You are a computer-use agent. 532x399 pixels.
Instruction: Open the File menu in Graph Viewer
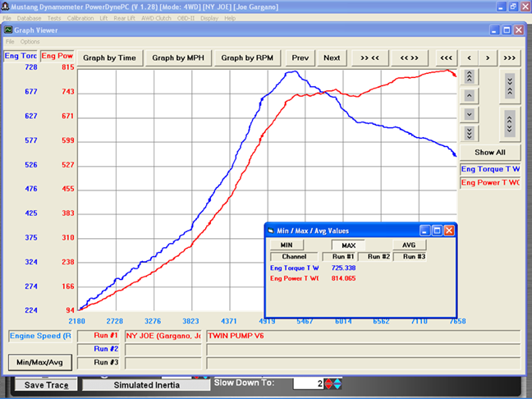pos(11,42)
